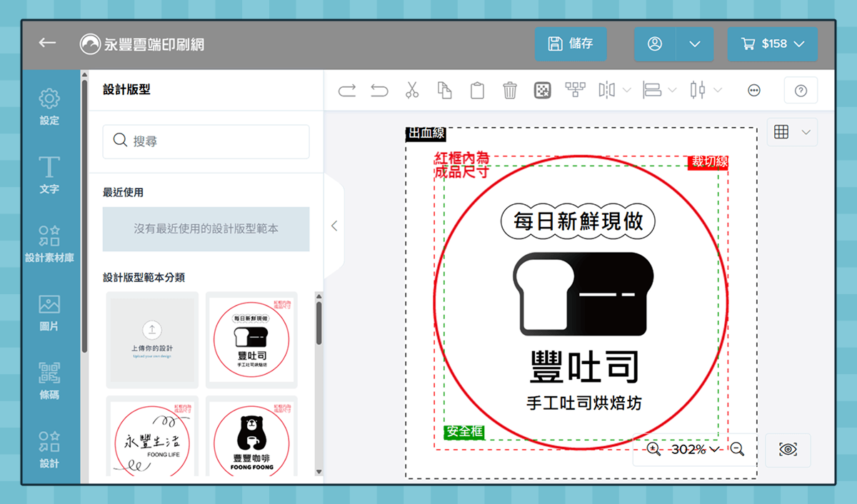
Task: Click the zoom in magnifier
Action: 654,449
